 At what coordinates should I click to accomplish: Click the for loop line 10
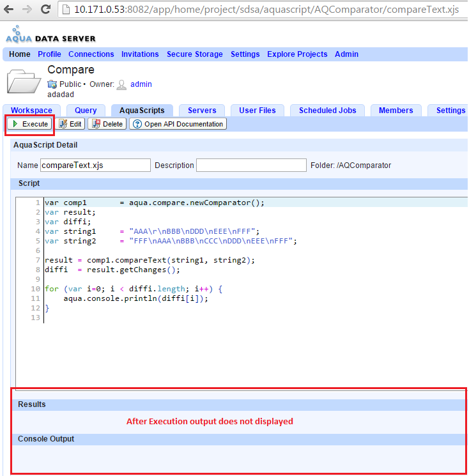134,289
